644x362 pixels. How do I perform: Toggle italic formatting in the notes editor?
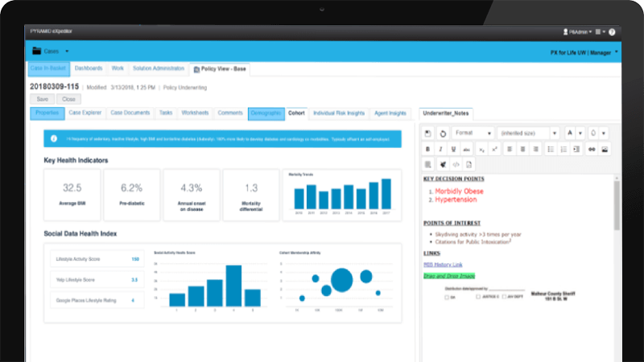tap(440, 150)
